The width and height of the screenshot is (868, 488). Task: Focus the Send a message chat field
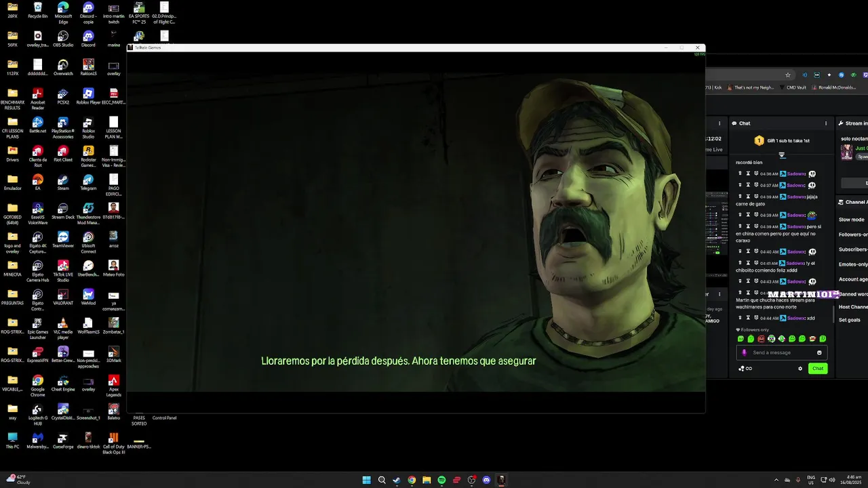[x=781, y=352]
